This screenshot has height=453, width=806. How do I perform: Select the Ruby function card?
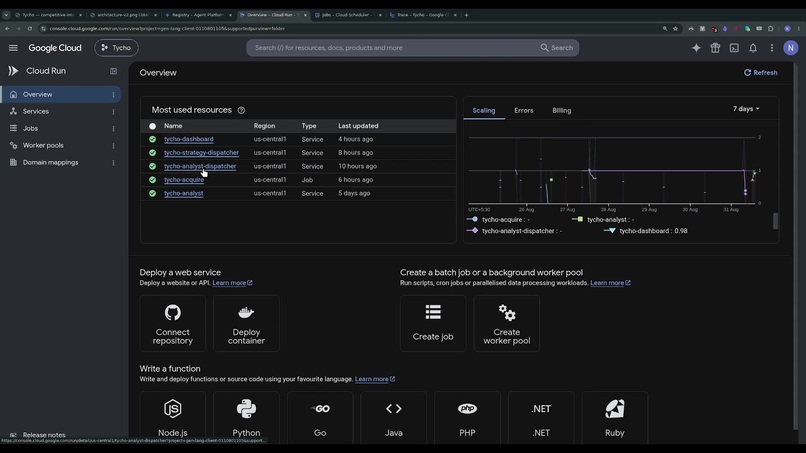[614, 418]
